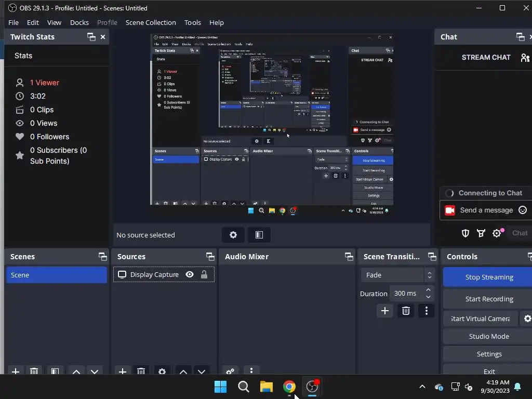Pop out the Twitch Stats dock
Screen dimensions: 532x399
pyautogui.click(x=91, y=37)
